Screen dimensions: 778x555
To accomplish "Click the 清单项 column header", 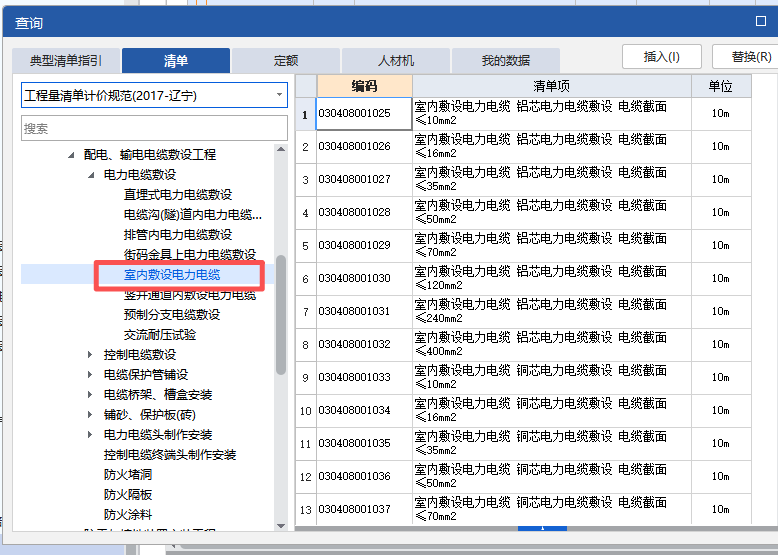I will point(552,86).
